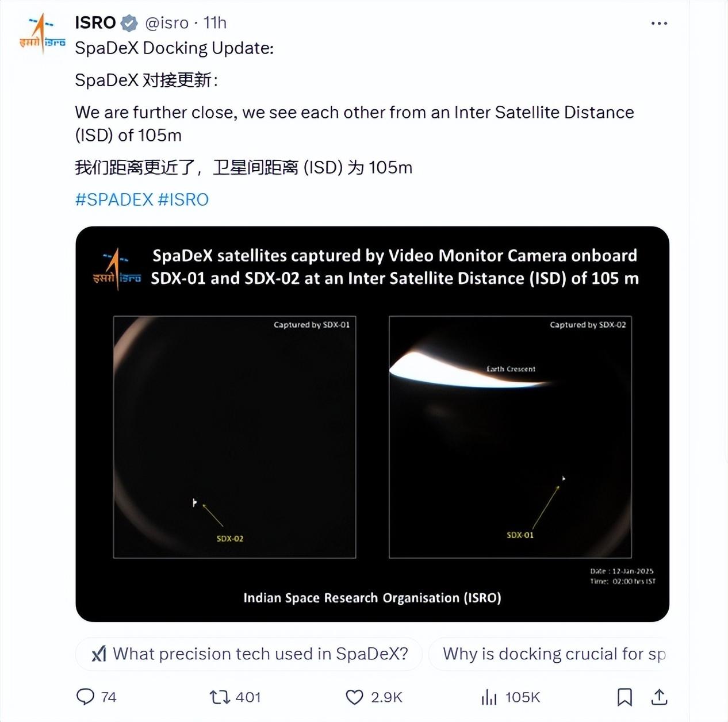Click the ISRO display name

point(95,23)
